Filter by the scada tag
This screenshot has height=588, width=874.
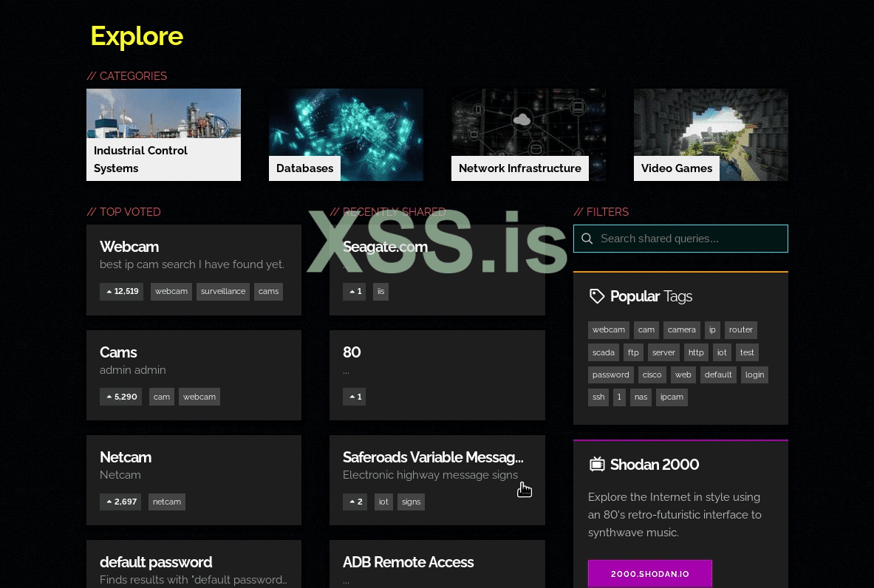coord(603,352)
